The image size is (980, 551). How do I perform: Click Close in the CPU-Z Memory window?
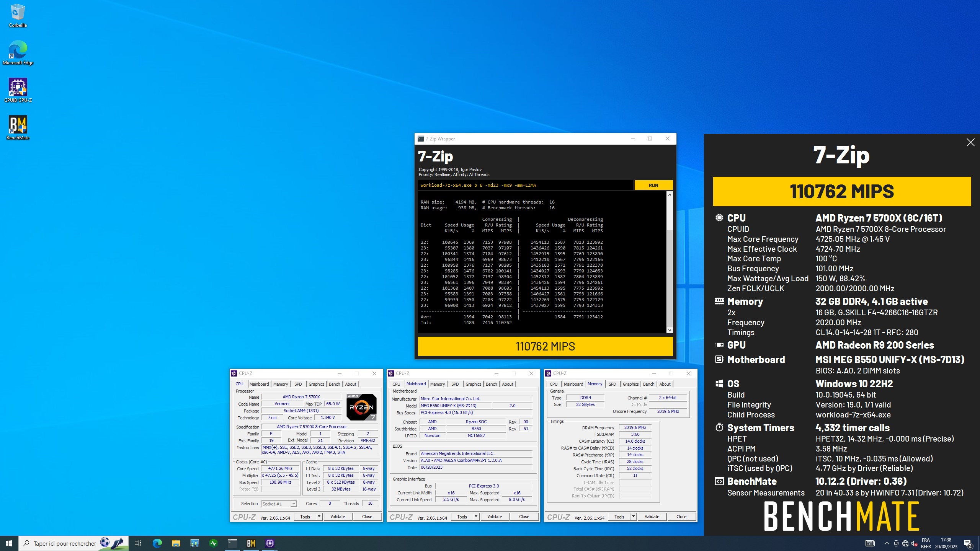(x=681, y=517)
